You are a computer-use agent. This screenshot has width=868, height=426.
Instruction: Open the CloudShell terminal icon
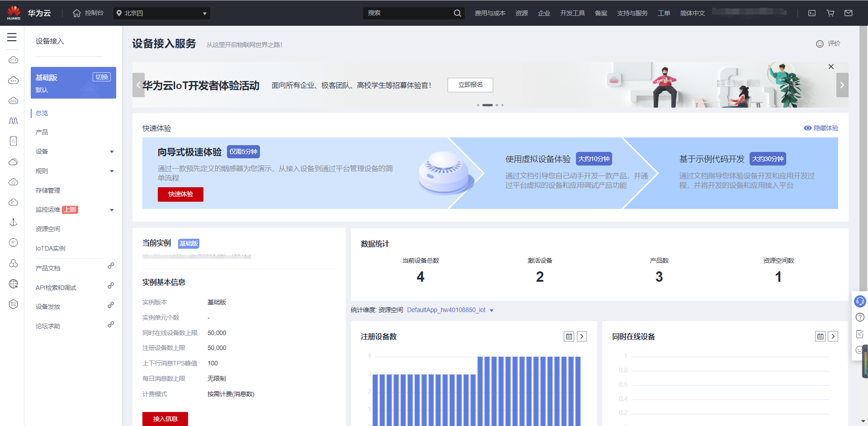pyautogui.click(x=812, y=13)
